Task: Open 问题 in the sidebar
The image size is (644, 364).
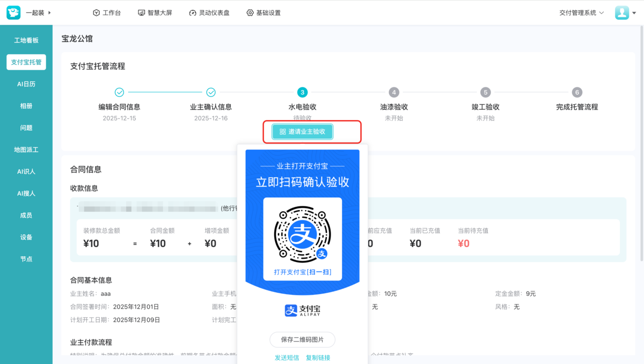Action: pos(26,128)
